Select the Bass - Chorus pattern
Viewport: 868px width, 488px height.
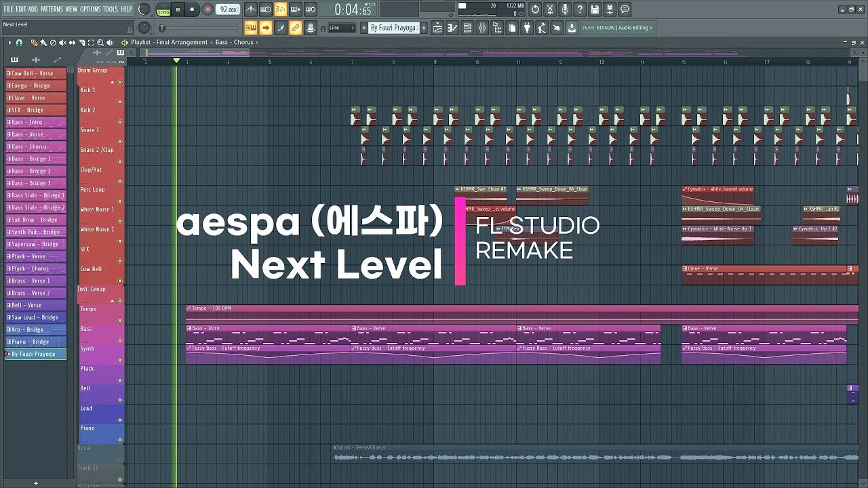(x=36, y=146)
